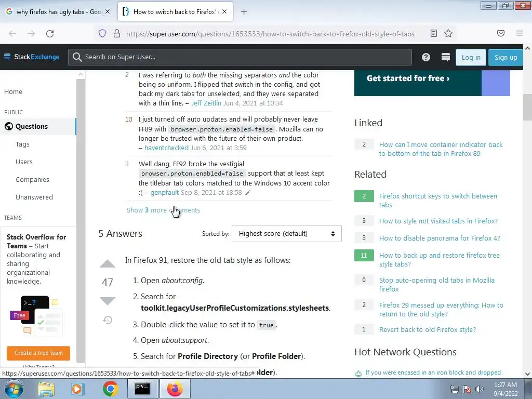Click the pencil edited icon on genpfault's comment

tap(248, 193)
